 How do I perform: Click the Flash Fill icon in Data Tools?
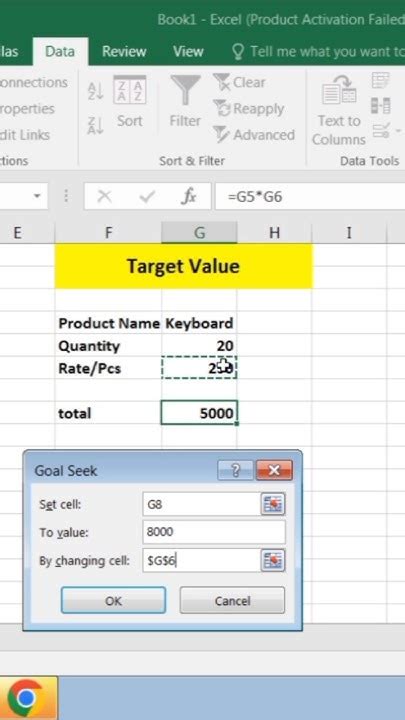(x=381, y=80)
